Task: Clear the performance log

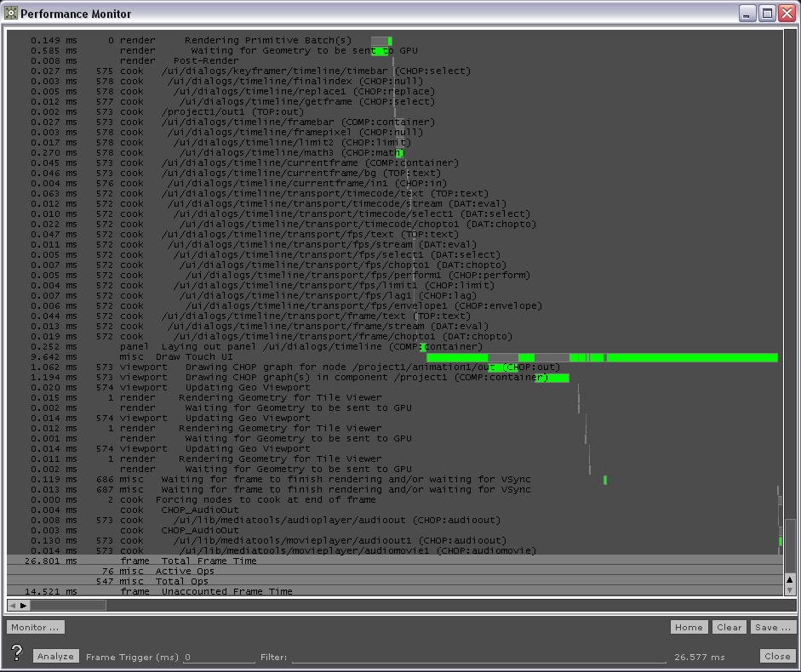Action: pyautogui.click(x=729, y=627)
